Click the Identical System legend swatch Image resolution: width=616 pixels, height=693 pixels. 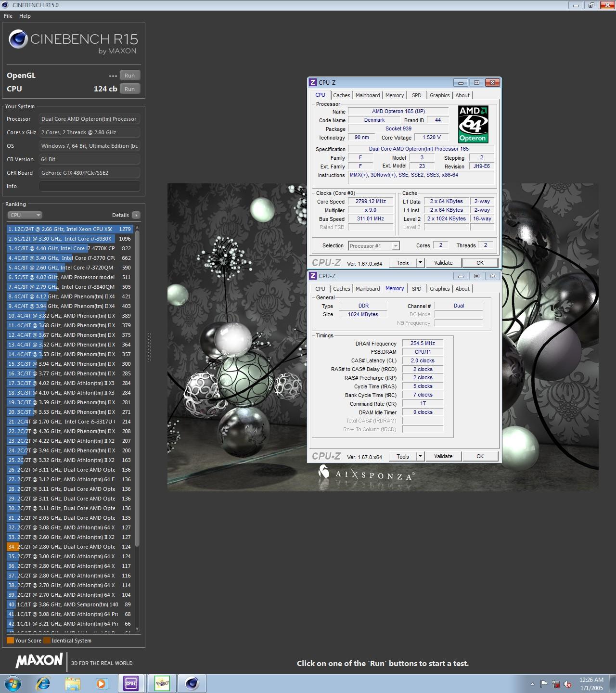tap(47, 641)
